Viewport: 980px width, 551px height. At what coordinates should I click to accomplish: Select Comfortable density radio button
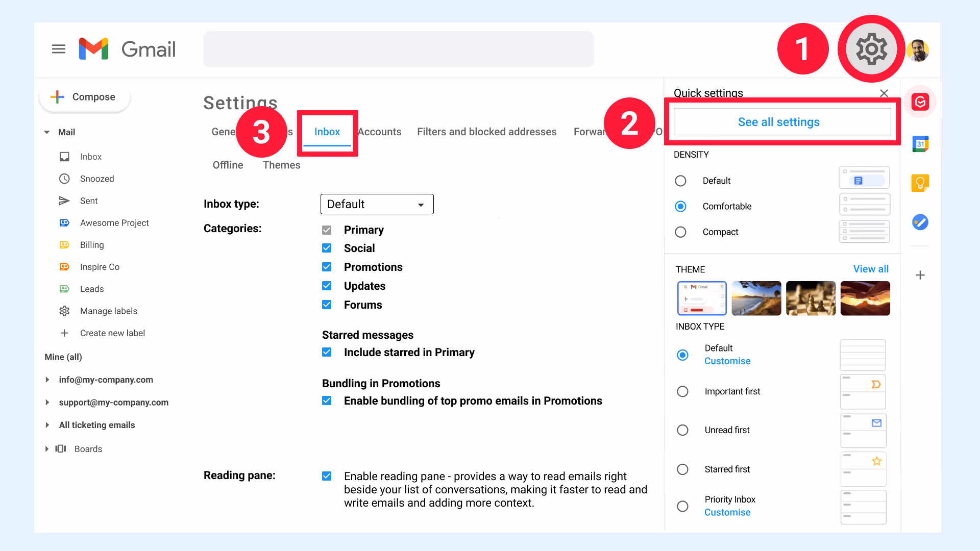pos(680,206)
